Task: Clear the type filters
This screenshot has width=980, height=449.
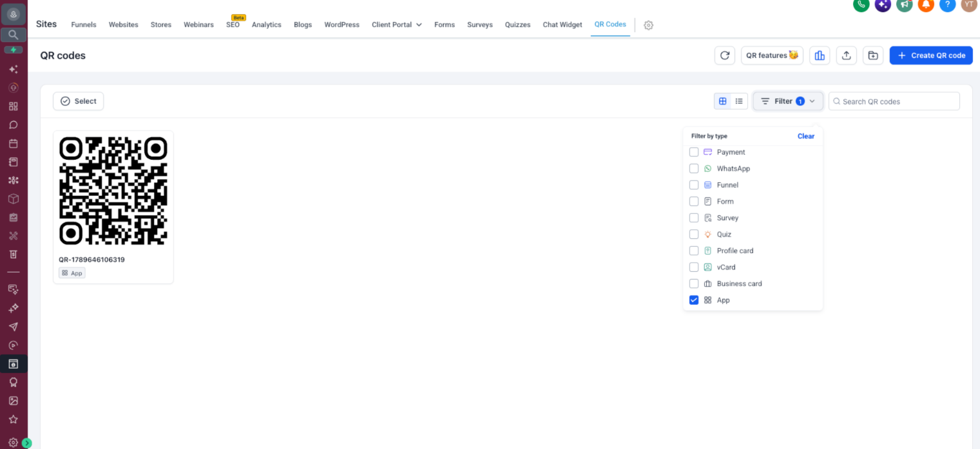Action: (x=806, y=136)
